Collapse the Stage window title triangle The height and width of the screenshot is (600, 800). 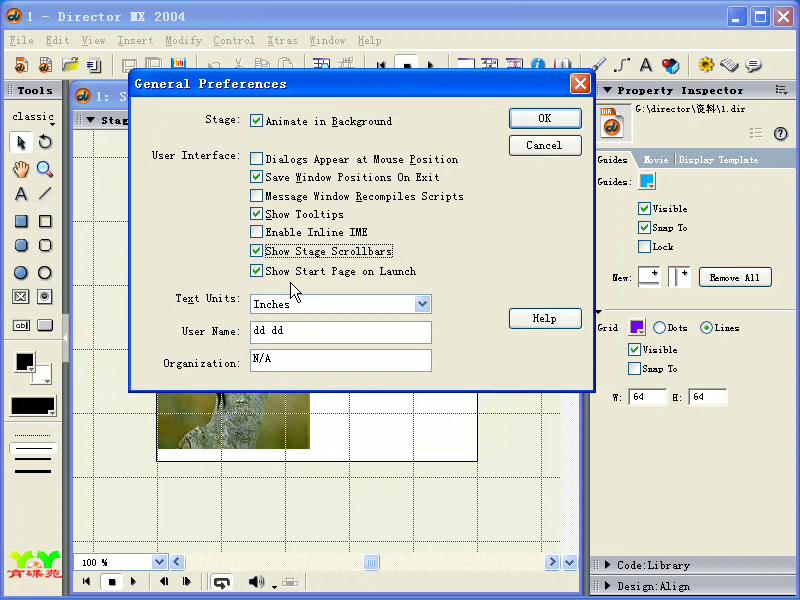[x=90, y=120]
